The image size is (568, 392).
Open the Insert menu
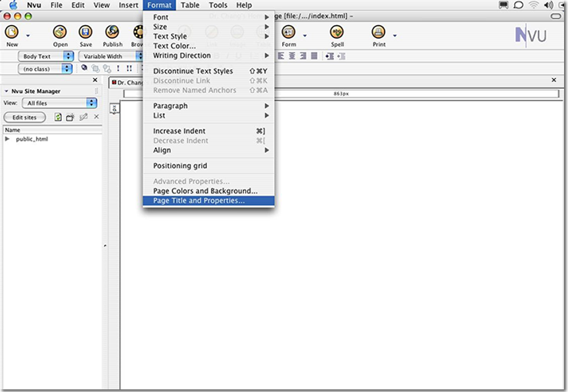(128, 5)
